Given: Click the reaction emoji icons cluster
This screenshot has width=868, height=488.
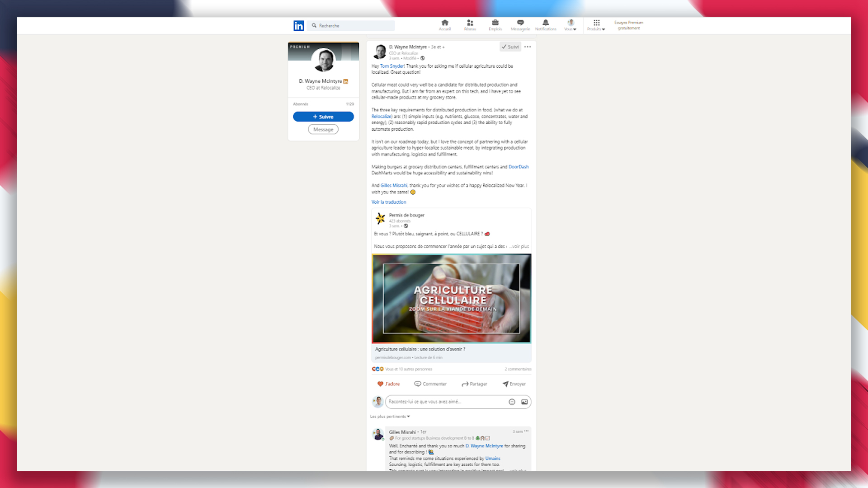Looking at the screenshot, I should tap(378, 369).
